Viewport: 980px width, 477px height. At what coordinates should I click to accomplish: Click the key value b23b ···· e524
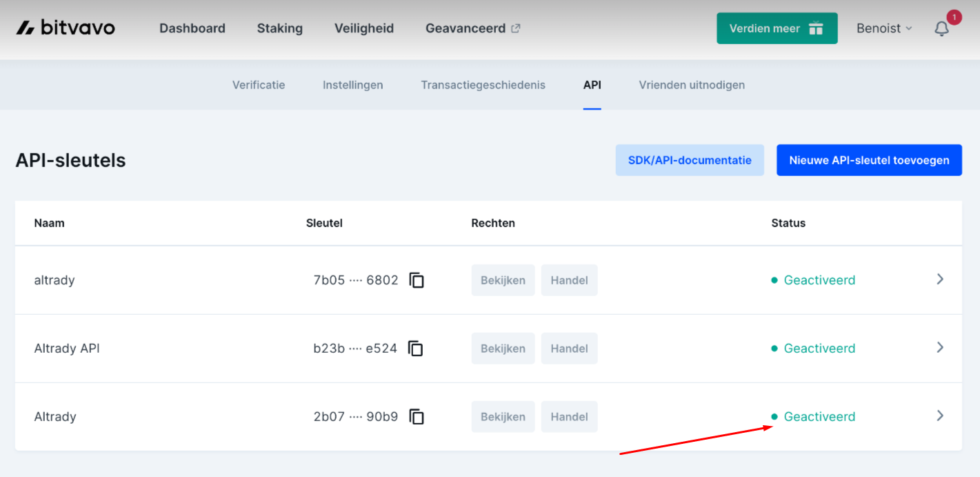pyautogui.click(x=355, y=349)
